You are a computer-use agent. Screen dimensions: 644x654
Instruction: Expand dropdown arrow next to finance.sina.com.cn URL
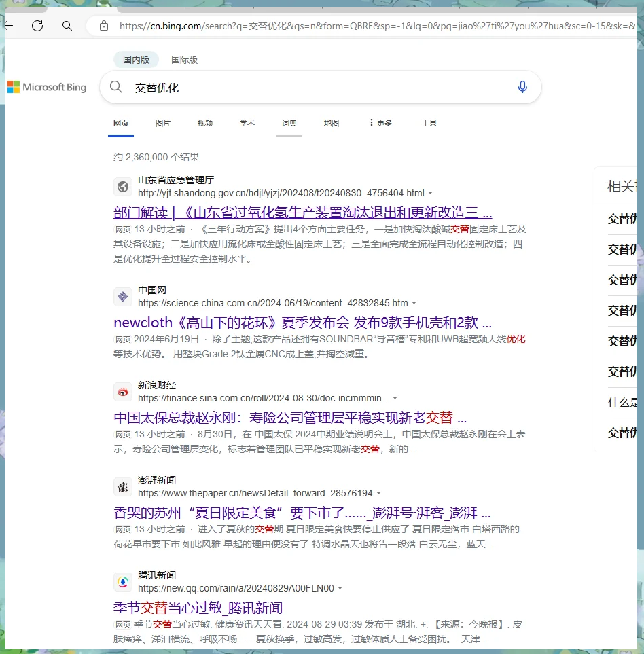pyautogui.click(x=395, y=398)
